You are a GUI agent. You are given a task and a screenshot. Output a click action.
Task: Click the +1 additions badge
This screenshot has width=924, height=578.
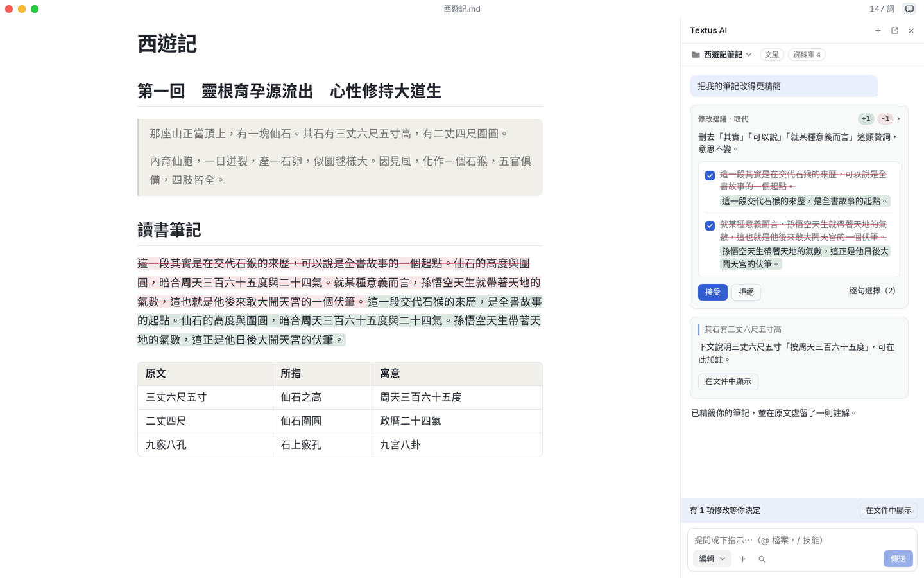(866, 119)
